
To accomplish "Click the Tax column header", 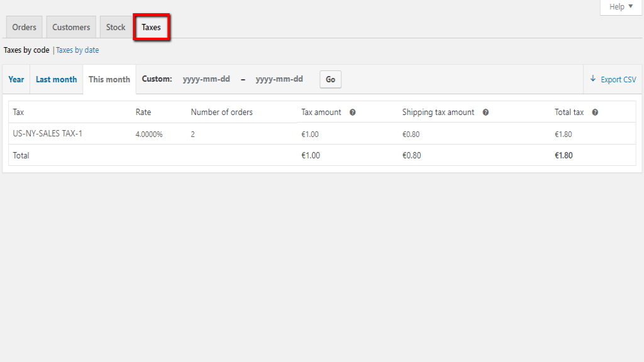I will [18, 112].
